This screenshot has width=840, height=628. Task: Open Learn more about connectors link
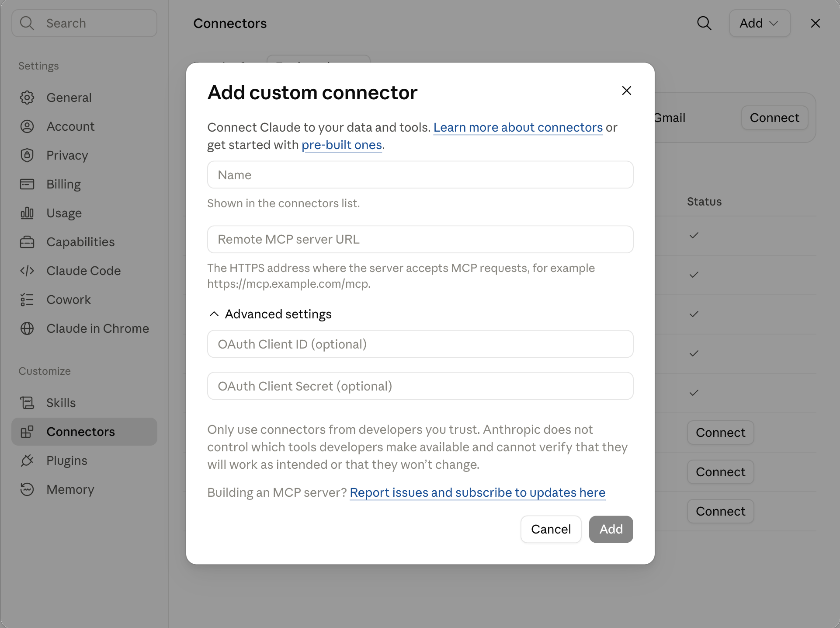[x=518, y=127]
